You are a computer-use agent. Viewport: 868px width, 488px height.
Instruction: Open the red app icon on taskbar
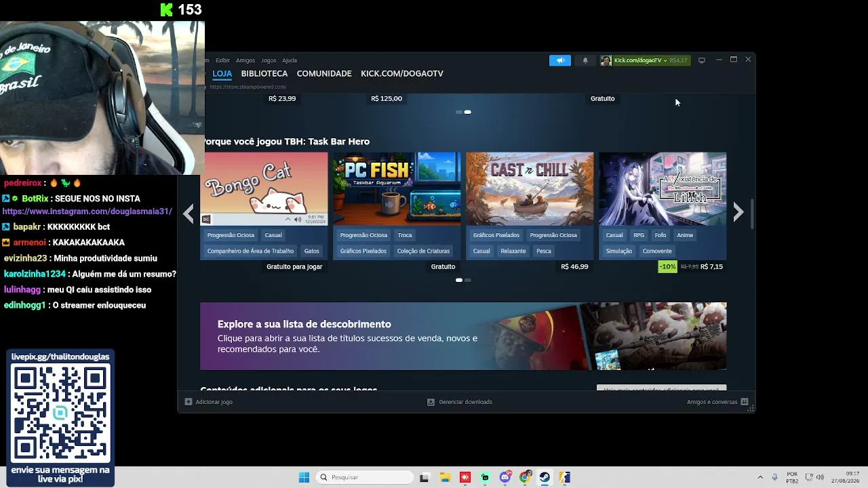tap(465, 477)
